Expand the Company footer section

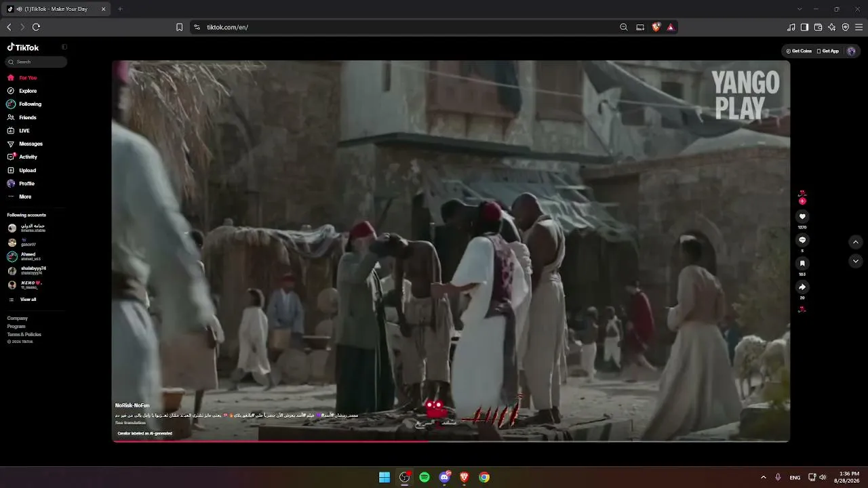click(18, 319)
